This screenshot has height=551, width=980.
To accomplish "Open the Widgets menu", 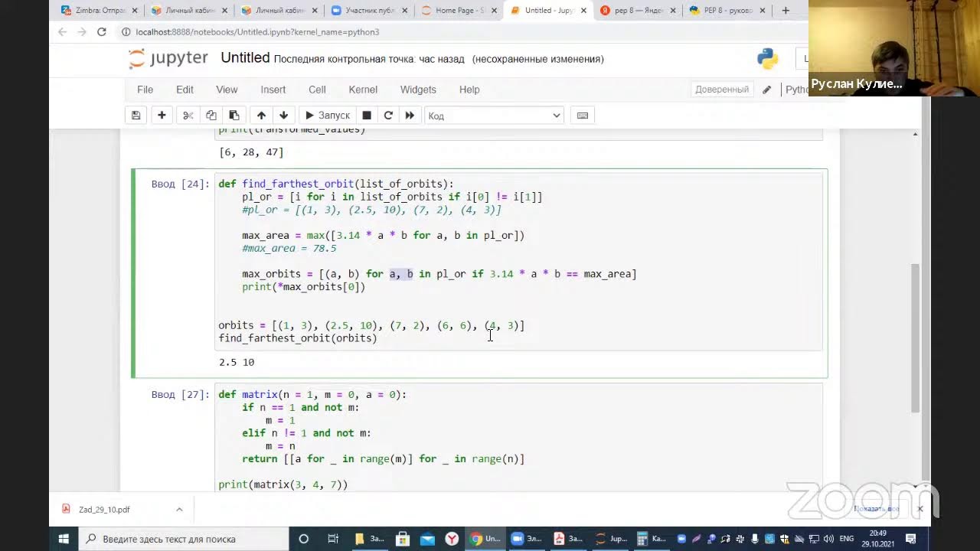I will tap(418, 90).
